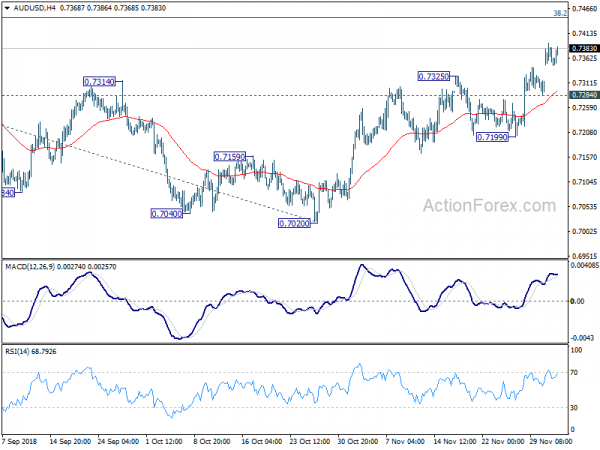Click the 24 Sep 04:00 time label
Screen dimensions: 600x450
click(x=118, y=441)
